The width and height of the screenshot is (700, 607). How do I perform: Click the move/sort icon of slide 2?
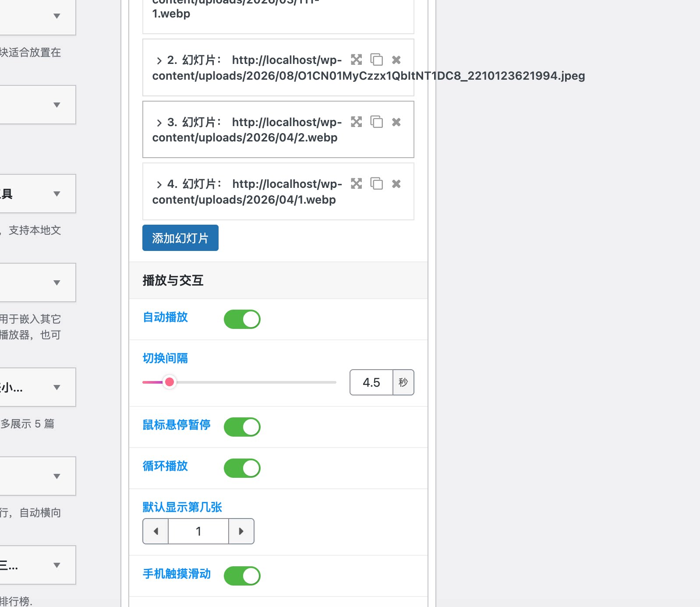click(x=357, y=60)
